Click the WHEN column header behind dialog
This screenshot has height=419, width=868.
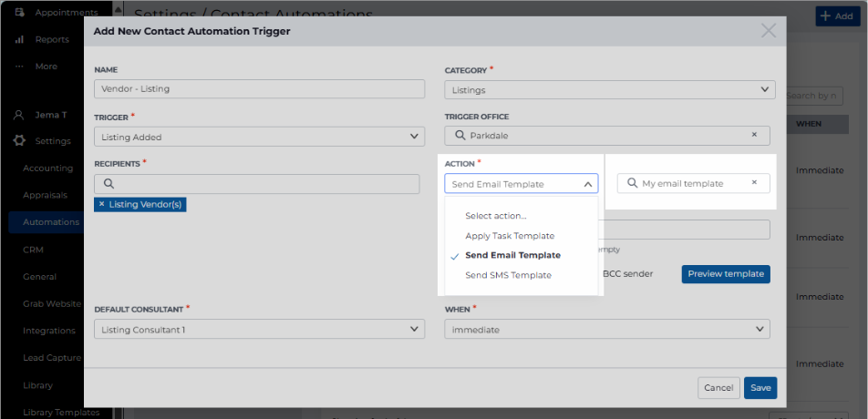click(x=808, y=124)
